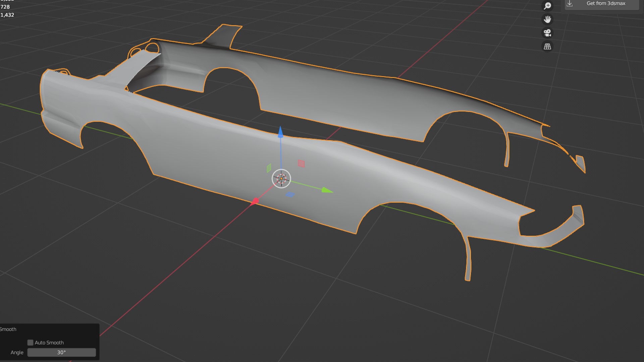This screenshot has width=644, height=362.
Task: Click the green Y-axis gizmo arrow
Action: (327, 190)
